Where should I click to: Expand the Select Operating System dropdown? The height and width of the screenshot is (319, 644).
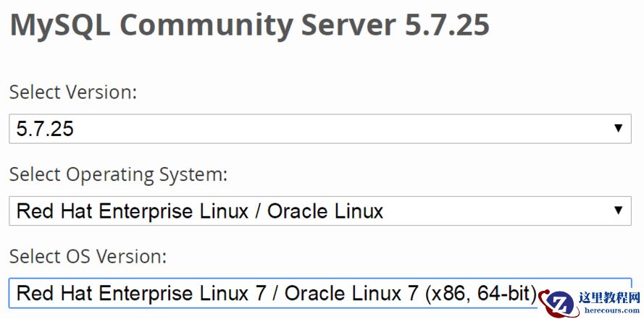319,210
